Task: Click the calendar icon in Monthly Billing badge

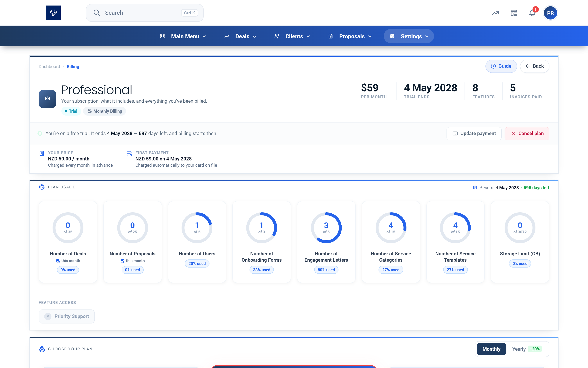Action: 90,111
